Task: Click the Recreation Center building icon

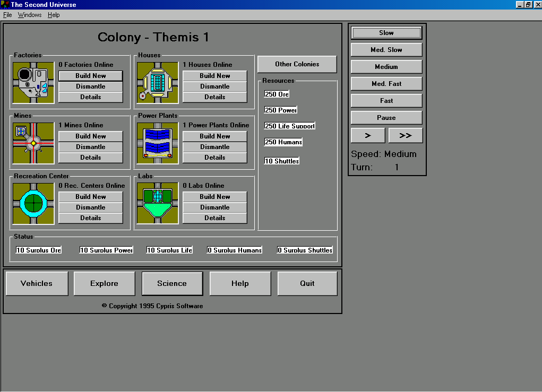Action: point(33,203)
